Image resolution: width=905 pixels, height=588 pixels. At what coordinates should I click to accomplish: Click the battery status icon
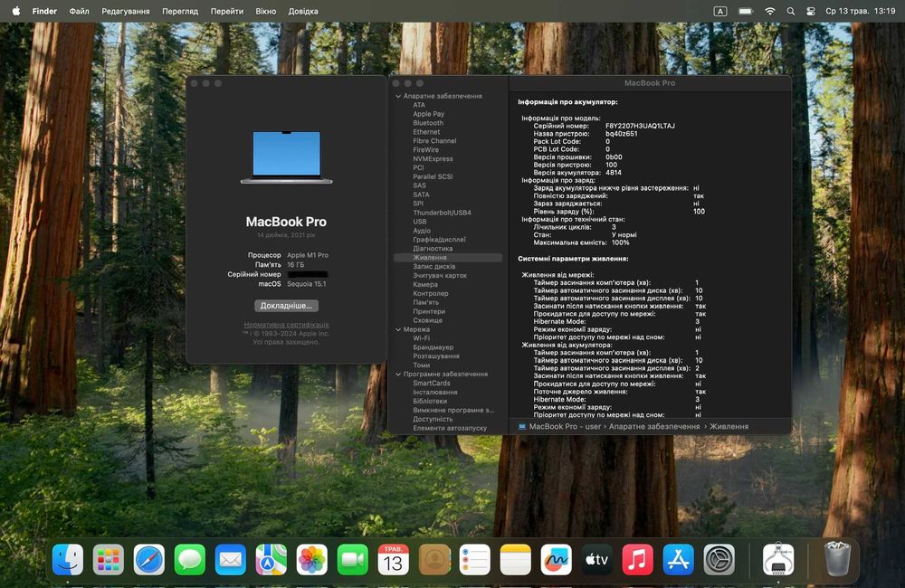[746, 11]
